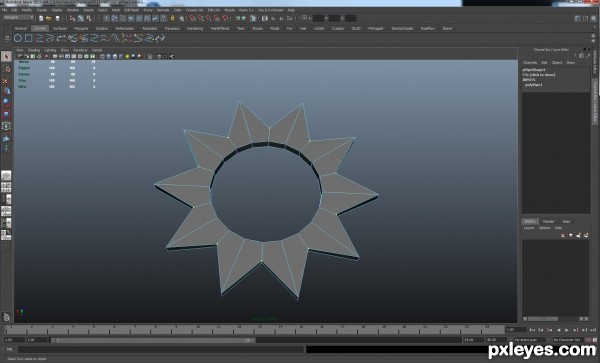Choose the Soft Modification tool

[x=6, y=138]
